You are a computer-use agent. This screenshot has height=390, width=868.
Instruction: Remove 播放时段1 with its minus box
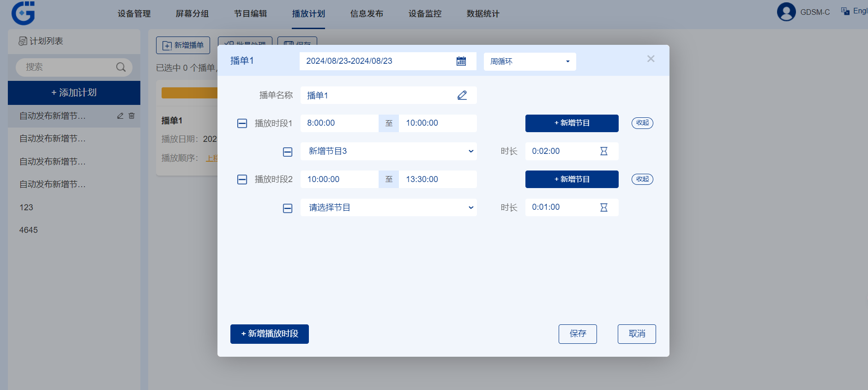[242, 123]
